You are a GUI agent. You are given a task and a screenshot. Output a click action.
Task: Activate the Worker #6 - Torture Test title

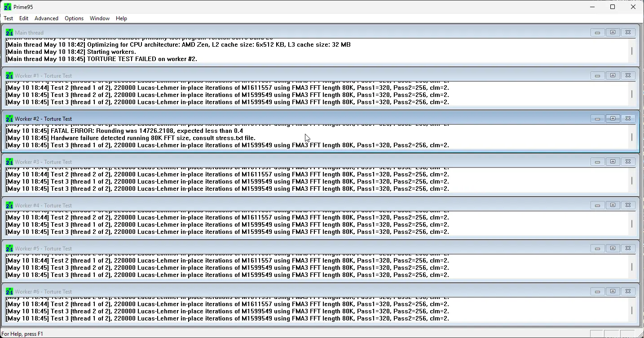click(x=43, y=292)
